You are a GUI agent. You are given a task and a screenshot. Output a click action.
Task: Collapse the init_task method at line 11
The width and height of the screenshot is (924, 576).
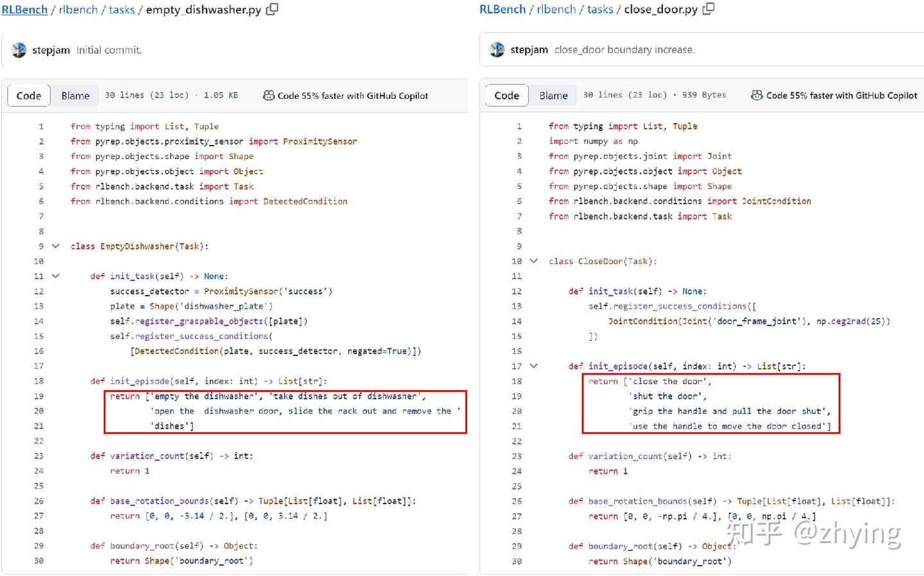pos(55,276)
